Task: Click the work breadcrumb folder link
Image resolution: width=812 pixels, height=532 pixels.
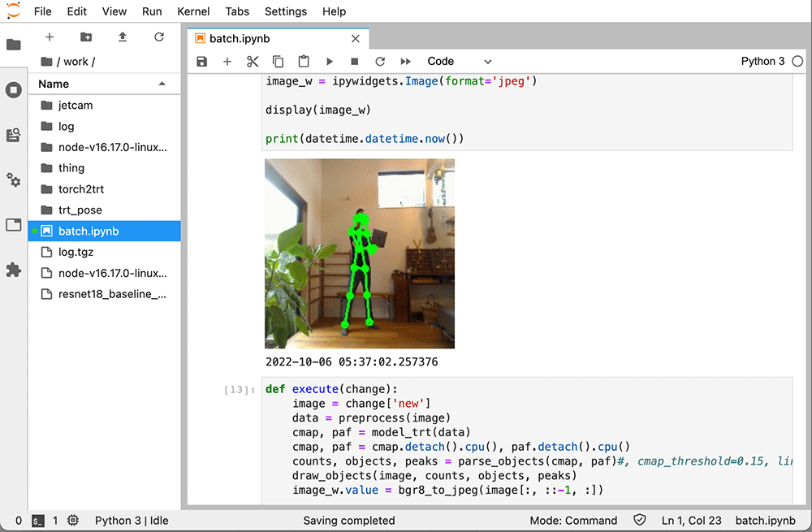Action: click(x=76, y=62)
